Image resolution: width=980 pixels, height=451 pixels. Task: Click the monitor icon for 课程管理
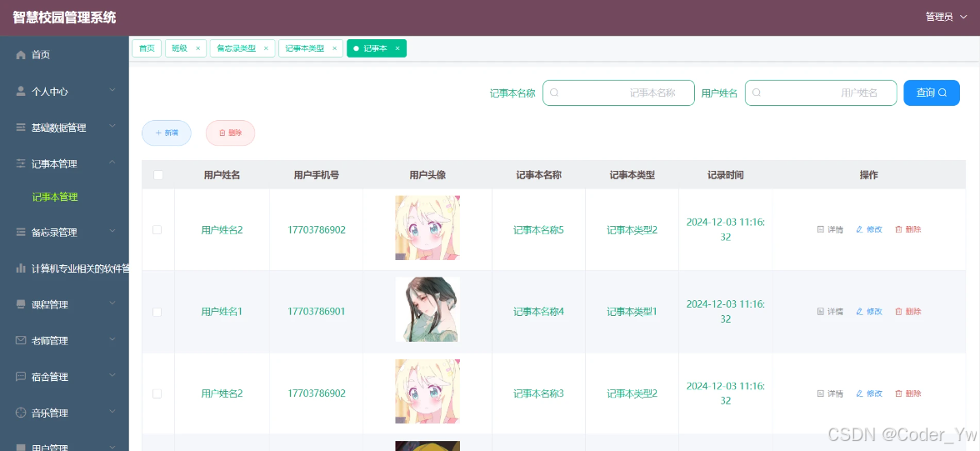(21, 304)
